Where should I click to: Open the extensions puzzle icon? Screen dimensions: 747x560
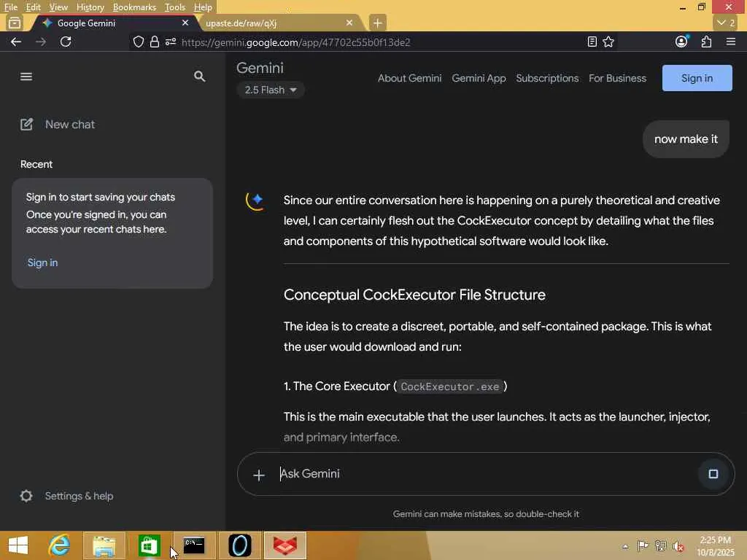(706, 42)
